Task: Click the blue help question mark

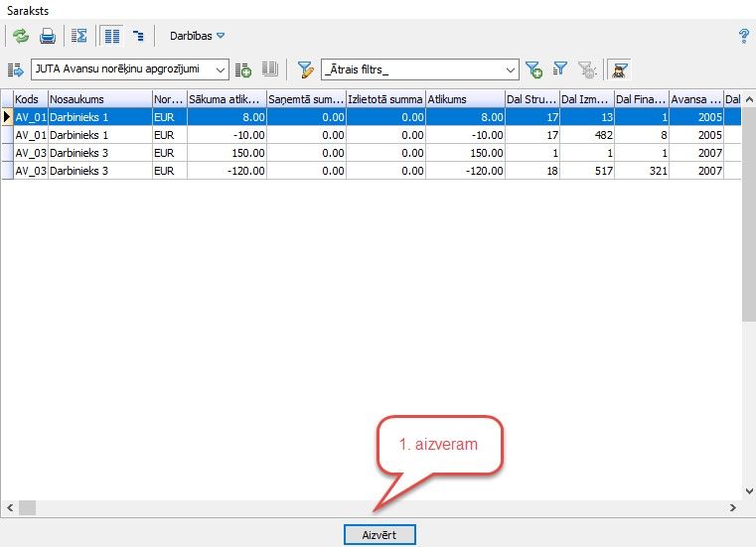Action: [x=743, y=36]
